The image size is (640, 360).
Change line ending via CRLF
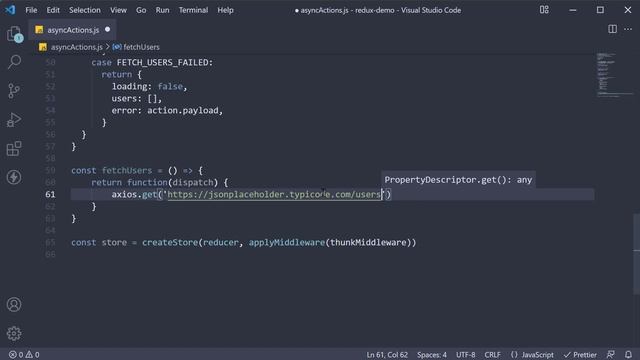pos(492,354)
